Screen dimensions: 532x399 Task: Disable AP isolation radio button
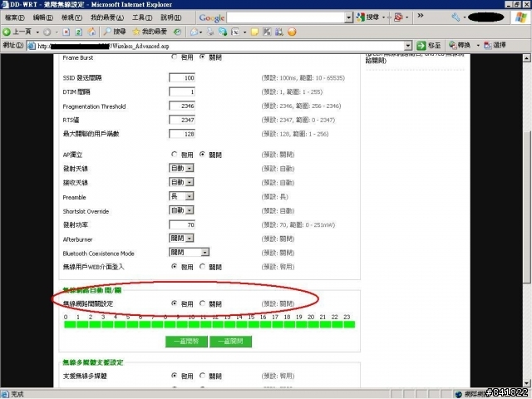coord(202,155)
